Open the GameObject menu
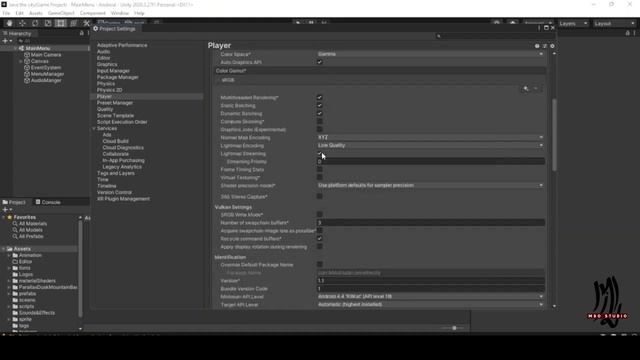This screenshot has height=360, width=640. click(x=61, y=13)
